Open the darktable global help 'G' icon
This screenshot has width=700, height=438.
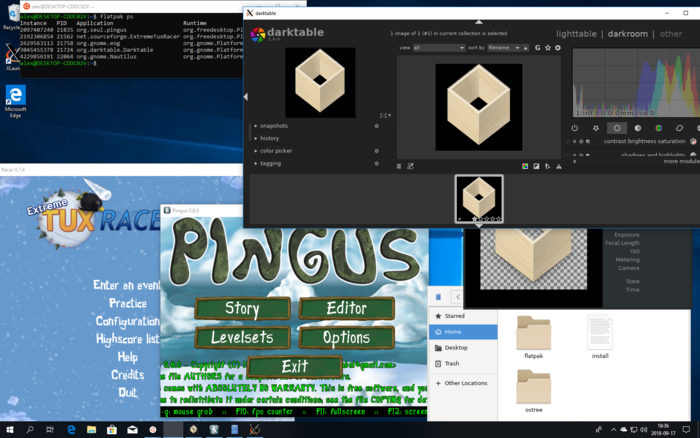[x=538, y=47]
